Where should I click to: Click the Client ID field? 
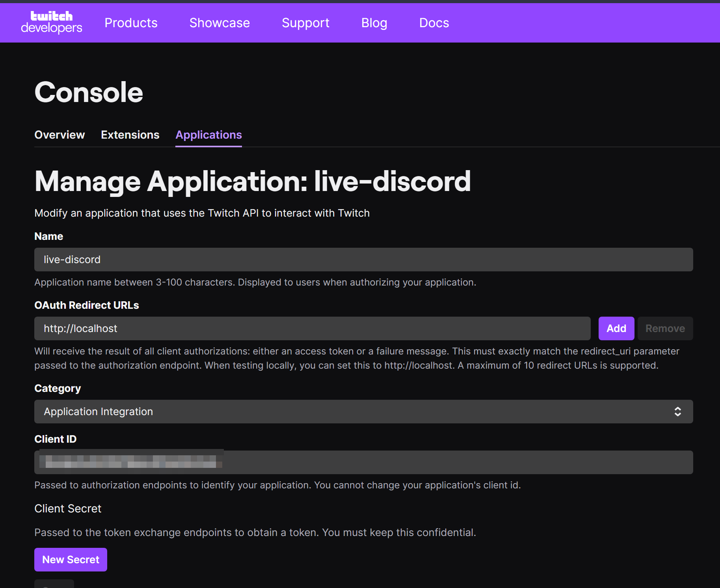(x=363, y=462)
